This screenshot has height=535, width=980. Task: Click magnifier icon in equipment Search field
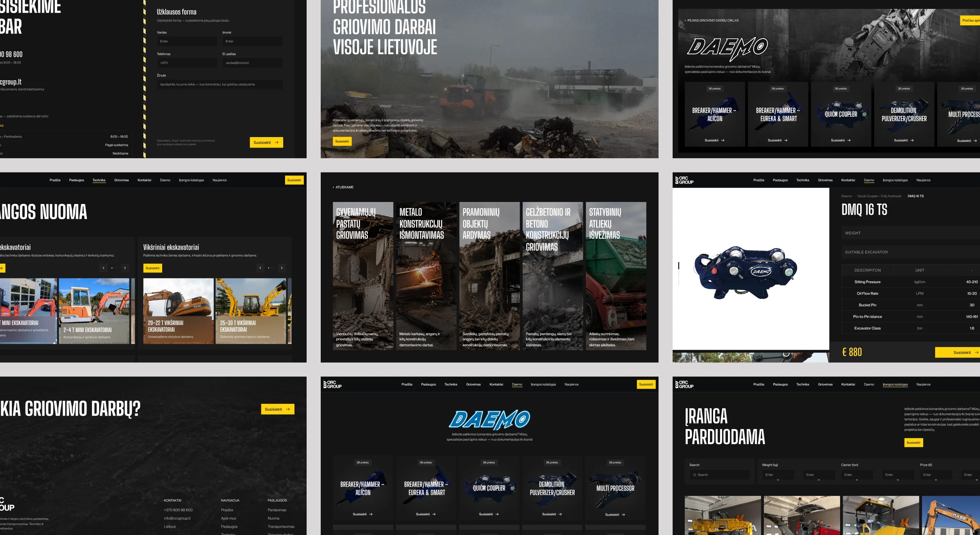tap(695, 475)
